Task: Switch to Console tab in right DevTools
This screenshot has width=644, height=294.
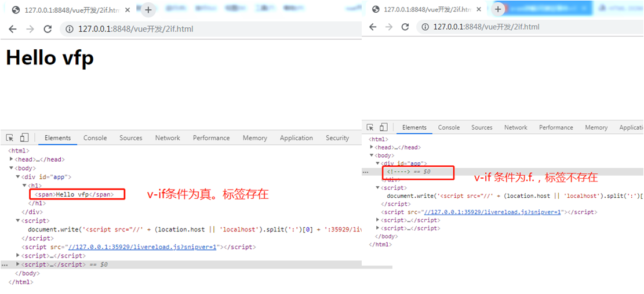Action: [x=449, y=128]
